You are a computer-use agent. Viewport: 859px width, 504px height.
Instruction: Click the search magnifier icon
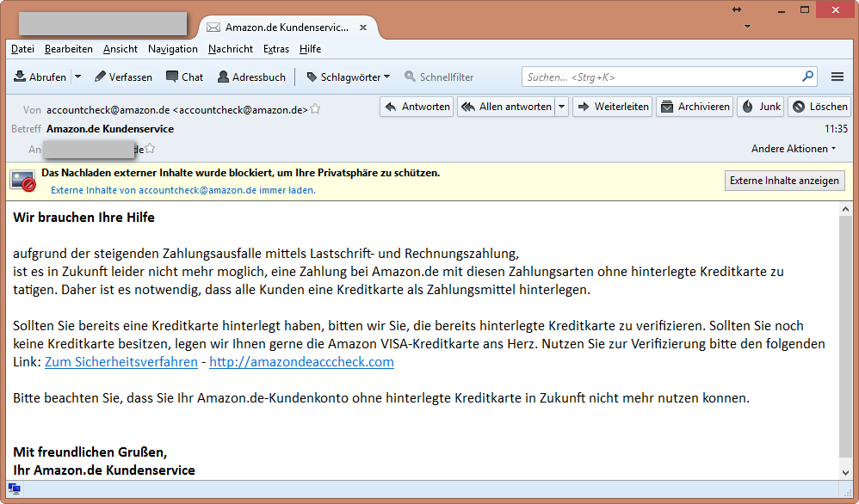[807, 77]
